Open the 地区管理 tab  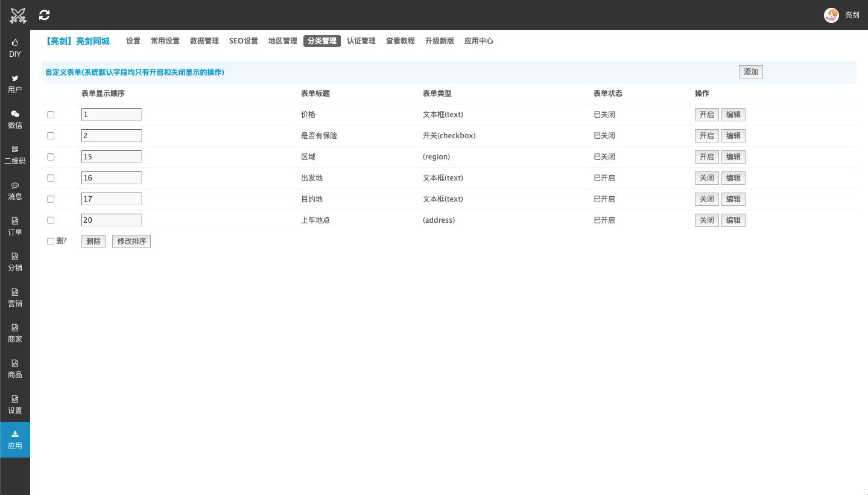point(283,41)
